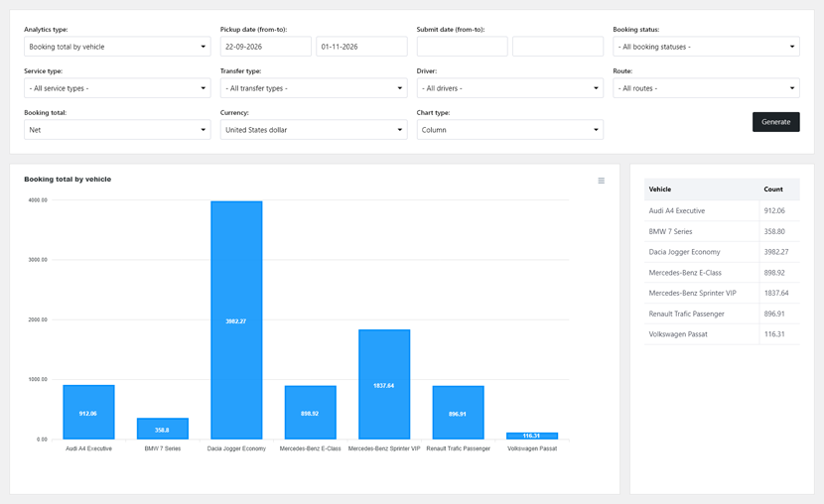Click the Vehicle column header in table

[x=660, y=189]
